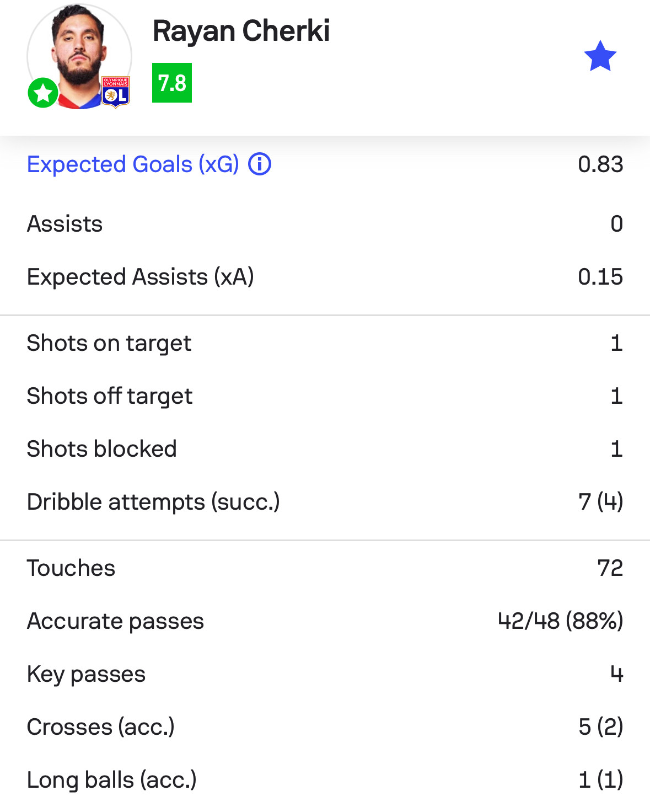
Task: Toggle the blue favorite star
Action: pyautogui.click(x=600, y=56)
